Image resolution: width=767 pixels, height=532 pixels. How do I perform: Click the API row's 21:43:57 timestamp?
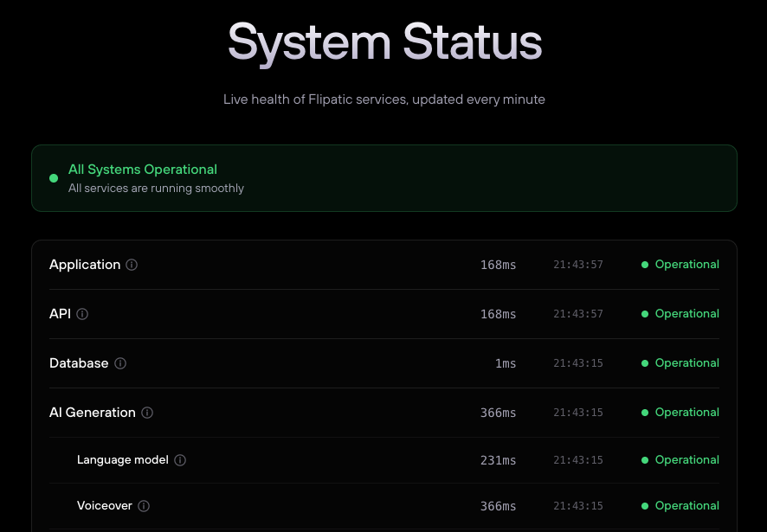tap(578, 314)
